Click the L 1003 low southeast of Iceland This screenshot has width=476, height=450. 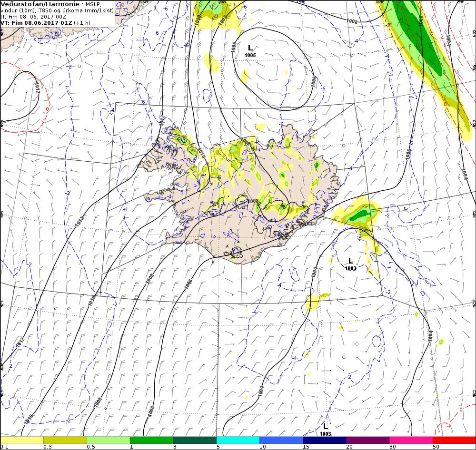tap(351, 264)
